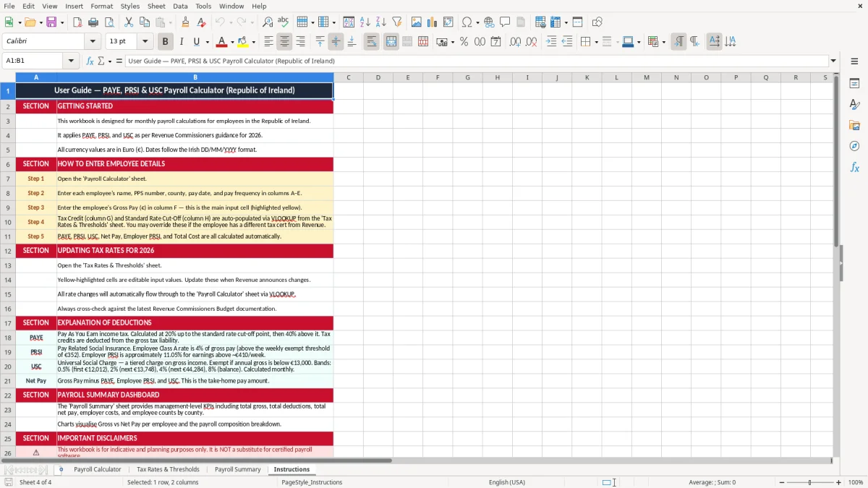Click the Copy icon
This screenshot has width=868, height=488.
(x=143, y=22)
